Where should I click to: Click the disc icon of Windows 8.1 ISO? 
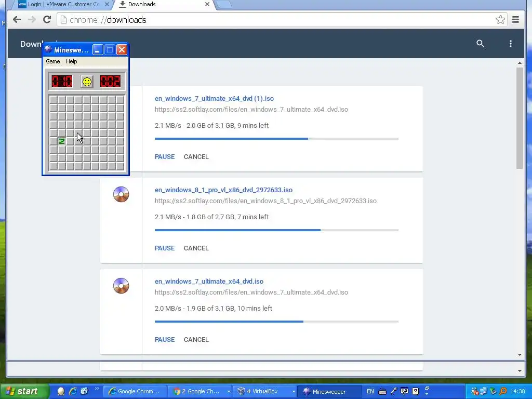click(121, 194)
